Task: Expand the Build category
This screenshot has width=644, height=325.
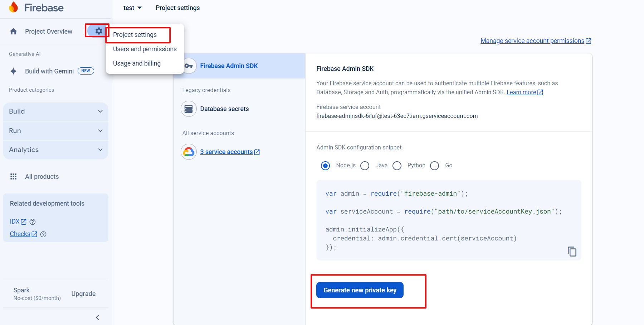Action: [55, 111]
